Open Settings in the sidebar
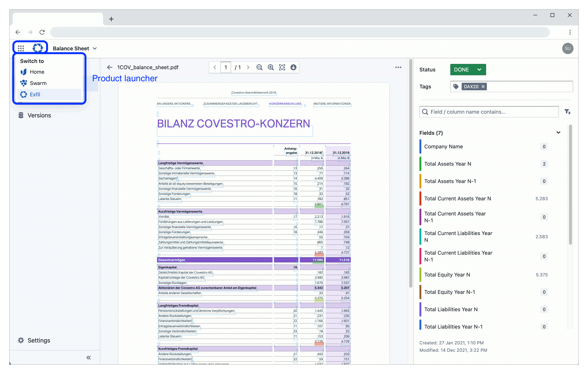This screenshot has width=588, height=374. tap(34, 340)
